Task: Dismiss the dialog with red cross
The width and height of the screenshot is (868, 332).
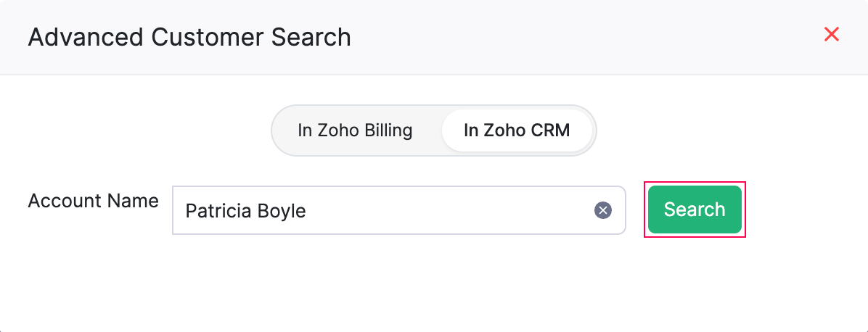Action: click(832, 34)
